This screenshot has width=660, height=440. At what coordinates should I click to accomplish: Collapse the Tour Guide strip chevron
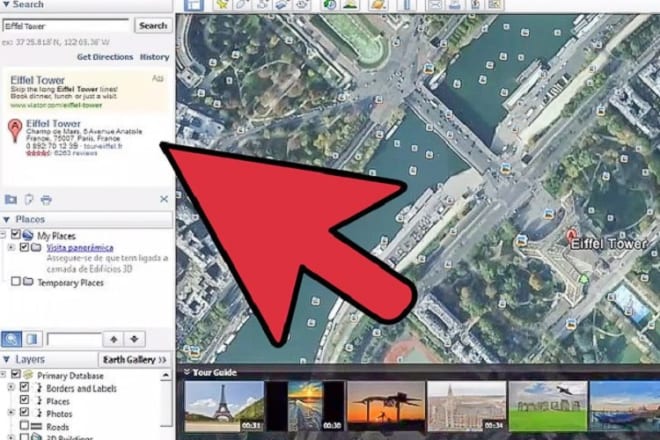tap(186, 372)
